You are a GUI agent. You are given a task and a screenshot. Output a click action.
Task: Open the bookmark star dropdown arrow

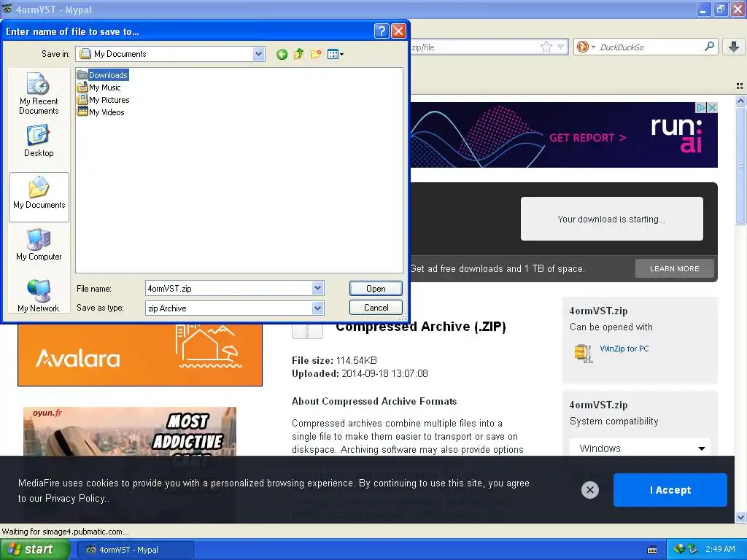click(561, 47)
